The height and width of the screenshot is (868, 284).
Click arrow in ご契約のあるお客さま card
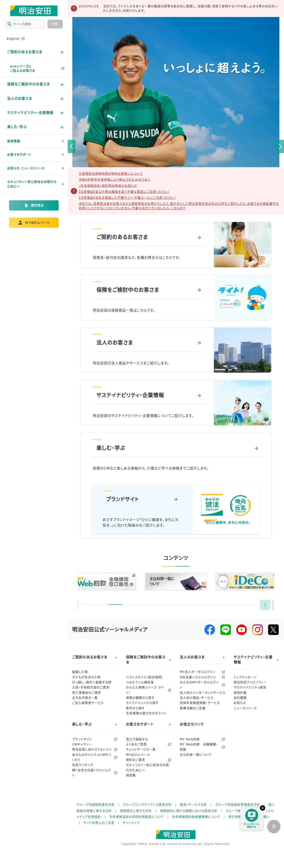pos(199,237)
